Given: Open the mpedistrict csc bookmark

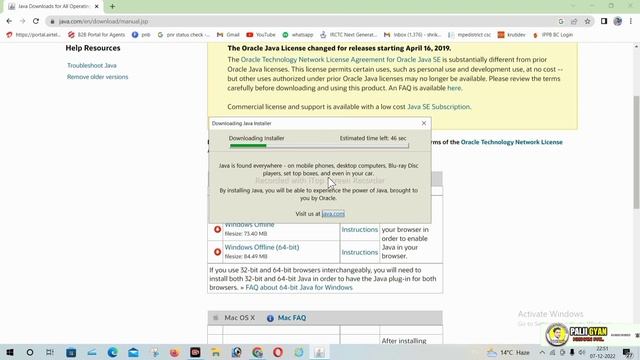Looking at the screenshot, I should (x=469, y=35).
